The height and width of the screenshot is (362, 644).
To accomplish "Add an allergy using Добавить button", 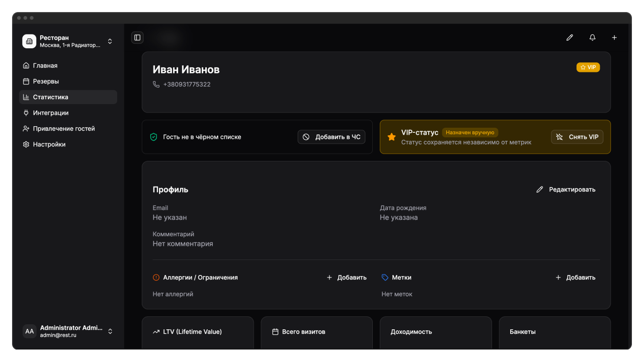I will [x=347, y=278].
